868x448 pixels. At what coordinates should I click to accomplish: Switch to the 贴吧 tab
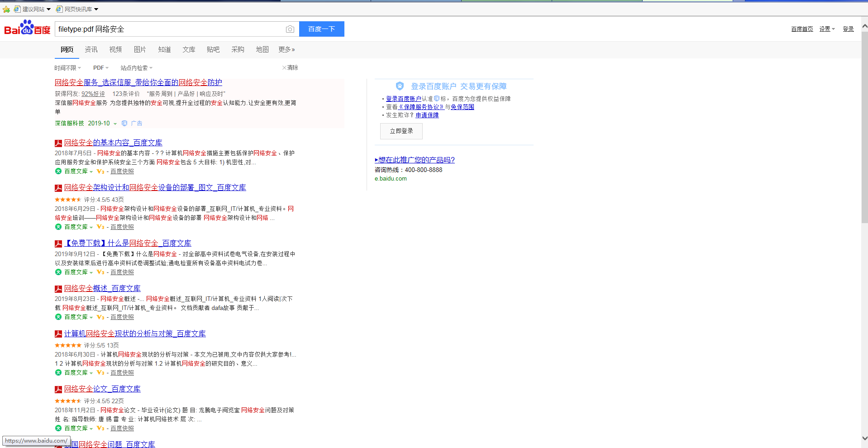(x=213, y=49)
